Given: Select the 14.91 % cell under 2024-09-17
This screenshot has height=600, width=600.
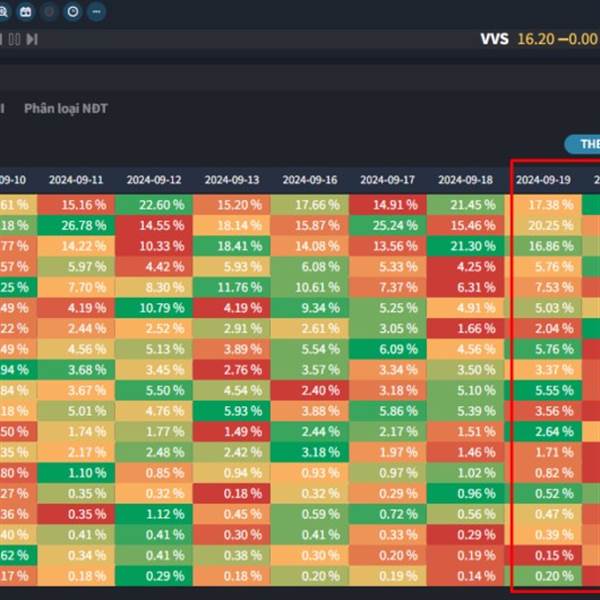Looking at the screenshot, I should (387, 205).
